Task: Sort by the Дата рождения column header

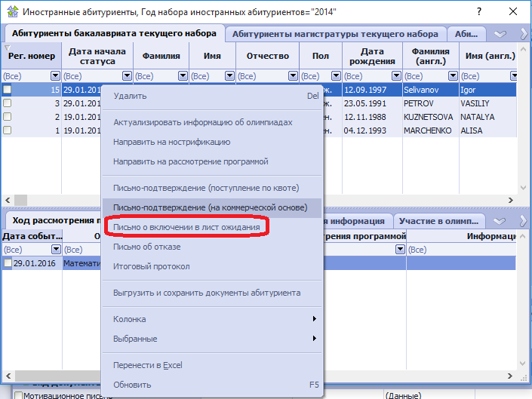Action: (x=372, y=56)
